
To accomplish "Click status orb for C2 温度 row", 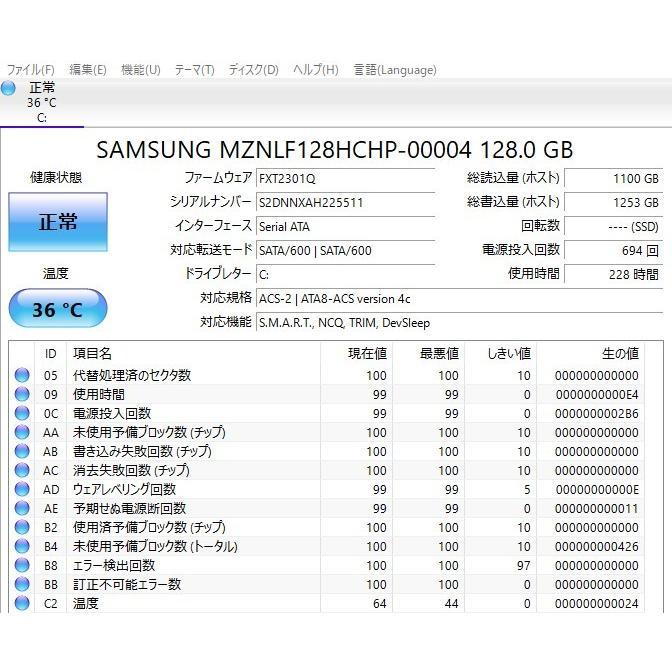I will (22, 604).
